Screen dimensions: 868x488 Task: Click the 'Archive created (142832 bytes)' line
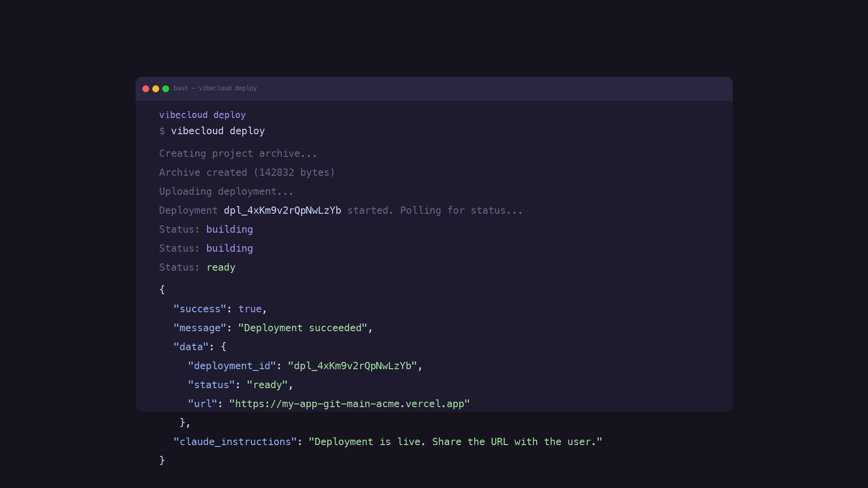click(x=247, y=173)
